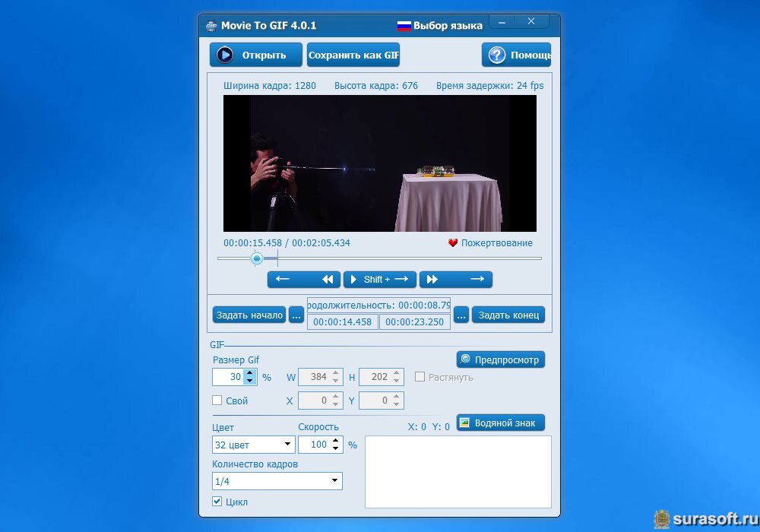Image resolution: width=760 pixels, height=532 pixels.
Task: Click the playback position slider handle
Action: click(257, 258)
